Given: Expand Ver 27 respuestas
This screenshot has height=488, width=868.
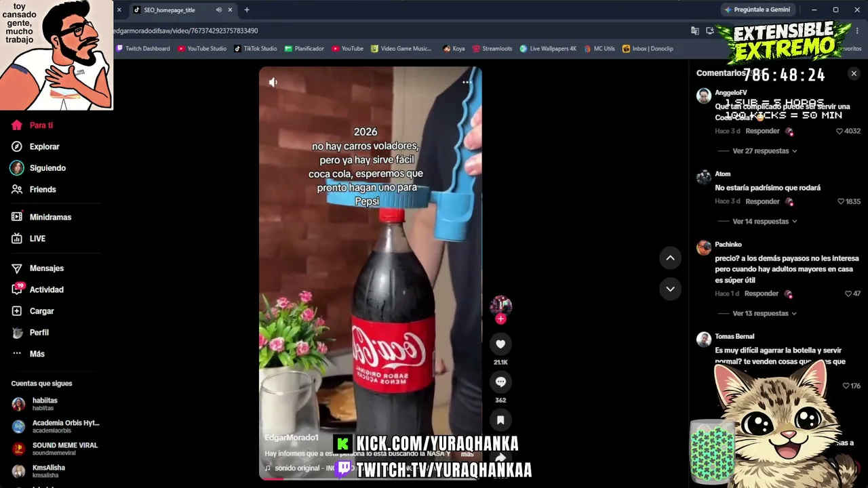Looking at the screenshot, I should click(x=765, y=151).
